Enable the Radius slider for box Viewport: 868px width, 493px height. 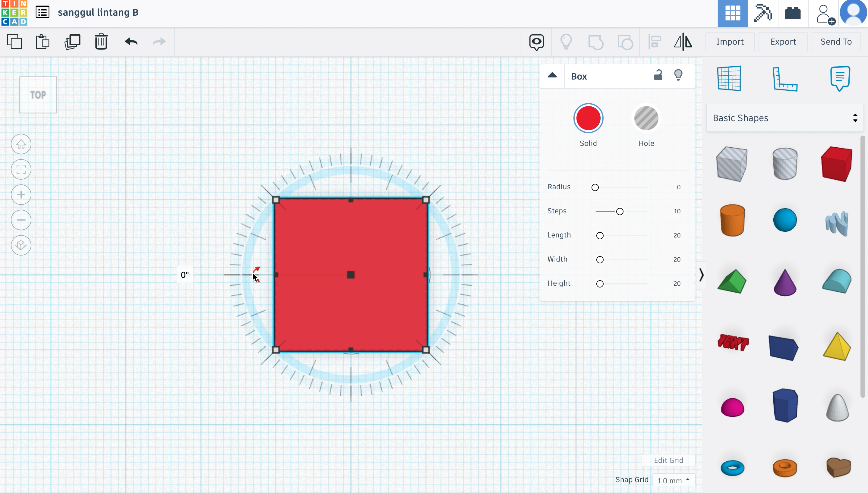click(595, 187)
